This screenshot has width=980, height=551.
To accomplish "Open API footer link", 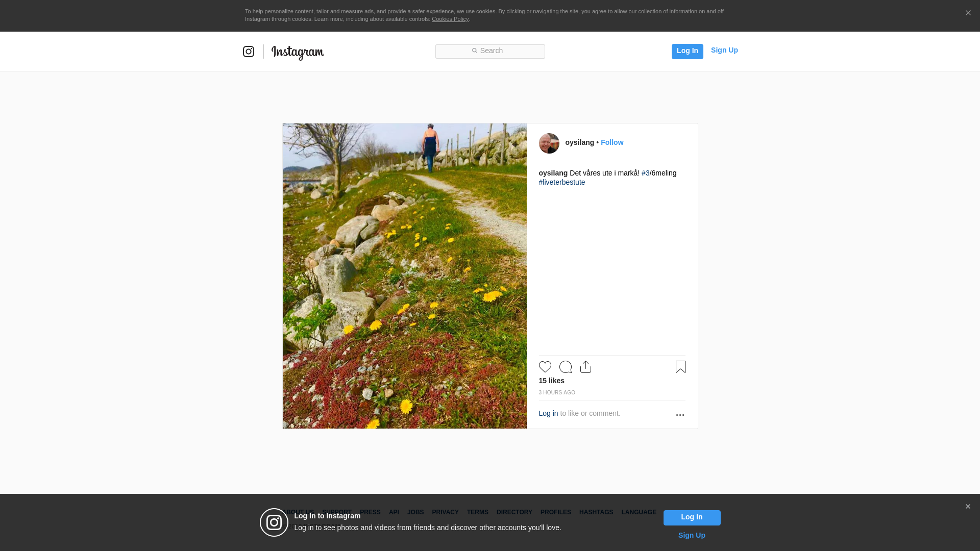I will 394,512.
